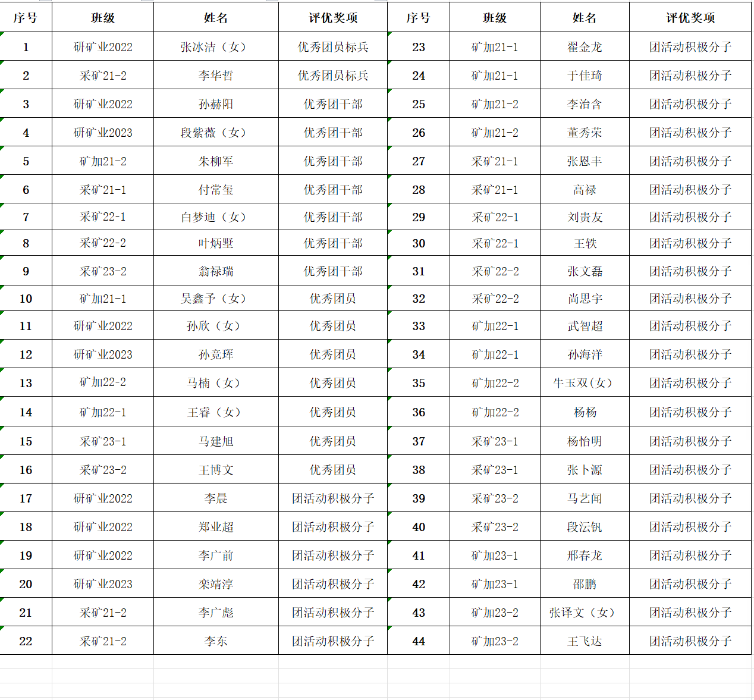Click the rightmost 评优奖项 header cell
754x700 pixels.
690,18
